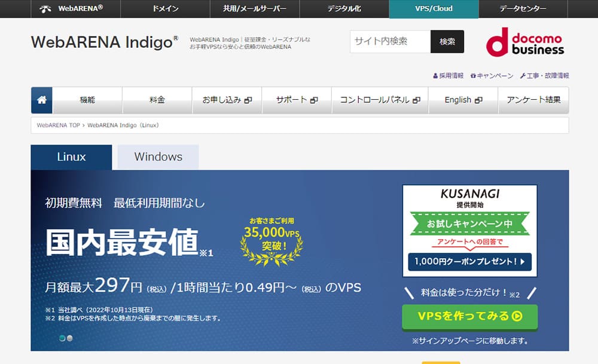598x364 pixels.
Task: Switch to the English site
Action: point(463,100)
